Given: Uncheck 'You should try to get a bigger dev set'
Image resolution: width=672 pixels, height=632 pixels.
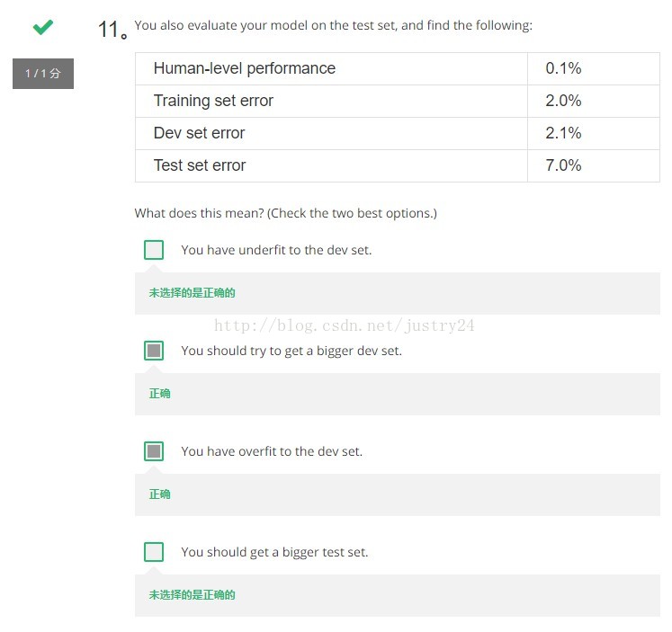Looking at the screenshot, I should pyautogui.click(x=154, y=351).
